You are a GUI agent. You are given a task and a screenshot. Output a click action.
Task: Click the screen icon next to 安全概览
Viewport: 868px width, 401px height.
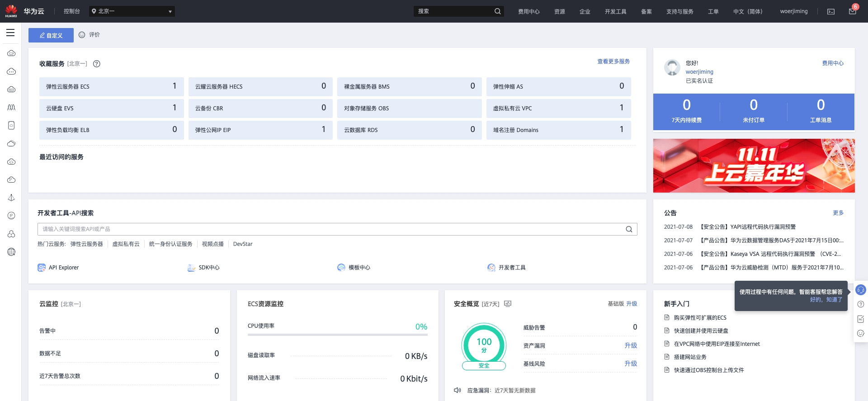pos(508,304)
